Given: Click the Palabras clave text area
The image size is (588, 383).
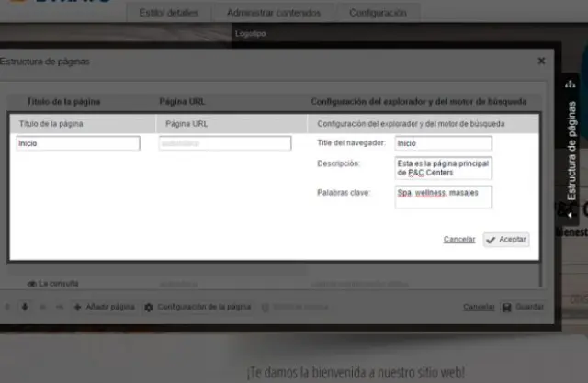Looking at the screenshot, I should pos(443,197).
